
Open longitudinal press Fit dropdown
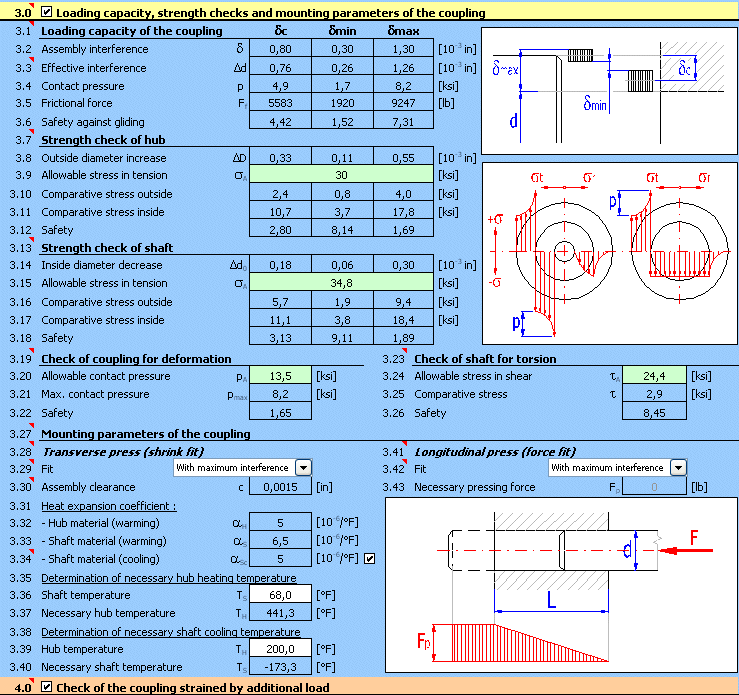tap(678, 467)
